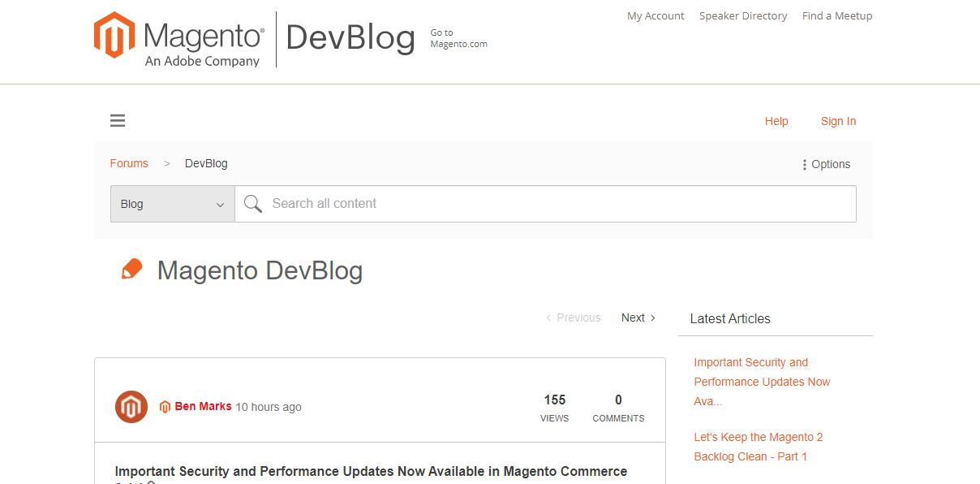This screenshot has width=980, height=484.
Task: Click the Search all content field
Action: click(x=545, y=204)
